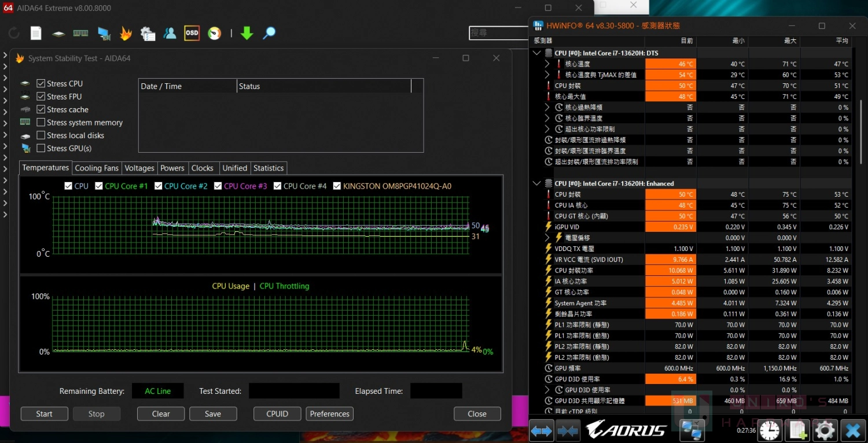868x443 pixels.
Task: Select the VR VCC 電流 (SVID IOUT) row
Action: [692, 259]
